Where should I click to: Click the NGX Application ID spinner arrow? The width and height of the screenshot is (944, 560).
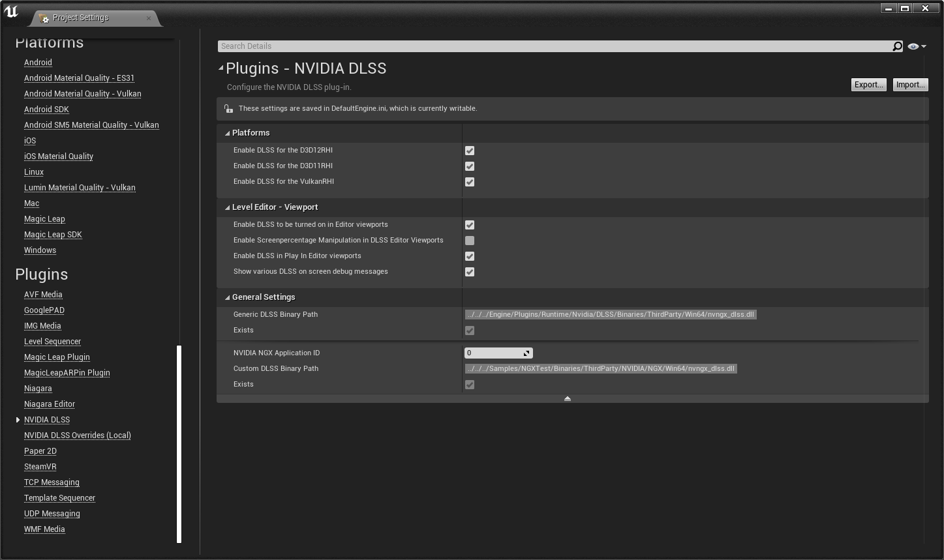tap(526, 353)
